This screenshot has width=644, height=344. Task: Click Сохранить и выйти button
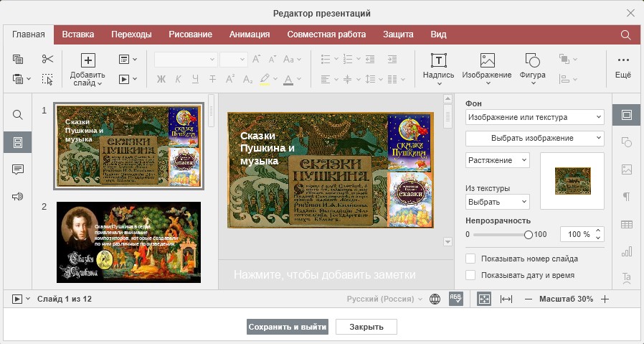pos(288,327)
